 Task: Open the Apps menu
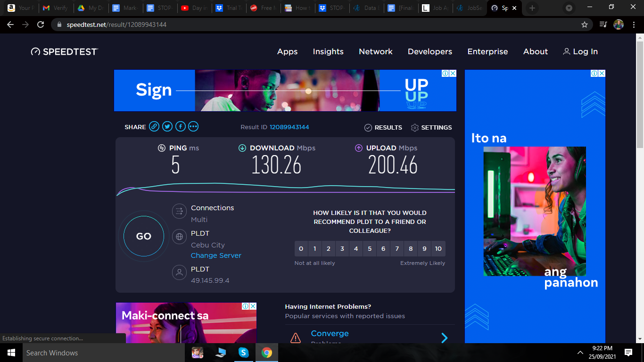coord(288,52)
